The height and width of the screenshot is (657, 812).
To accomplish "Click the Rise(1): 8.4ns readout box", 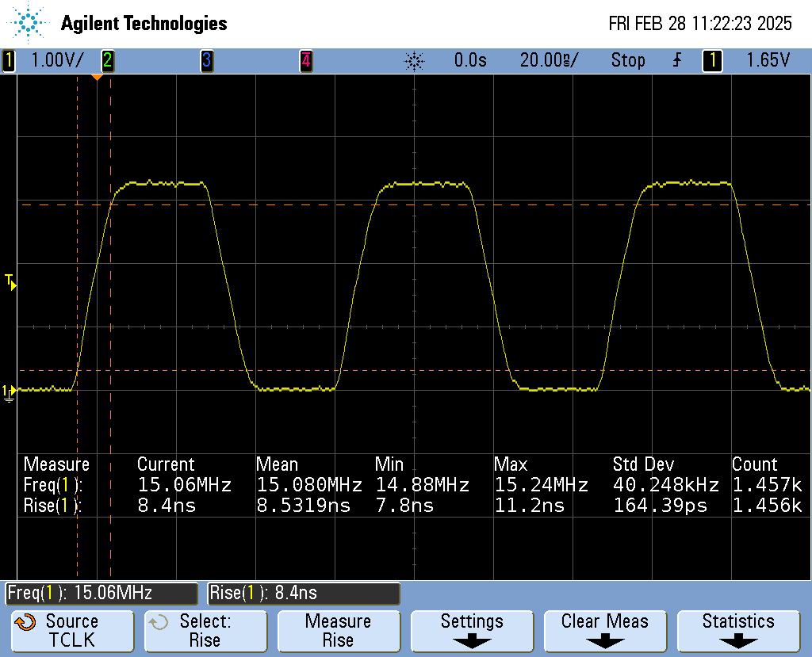I will [x=304, y=593].
